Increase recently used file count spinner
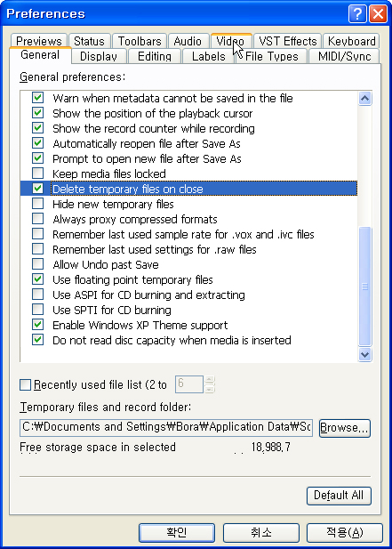The width and height of the screenshot is (392, 549). (x=210, y=380)
